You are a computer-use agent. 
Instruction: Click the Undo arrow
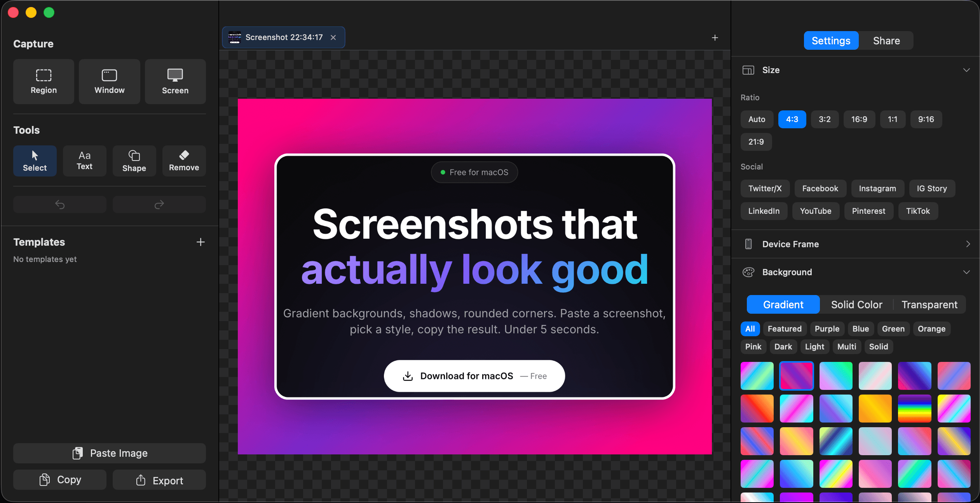coord(59,204)
